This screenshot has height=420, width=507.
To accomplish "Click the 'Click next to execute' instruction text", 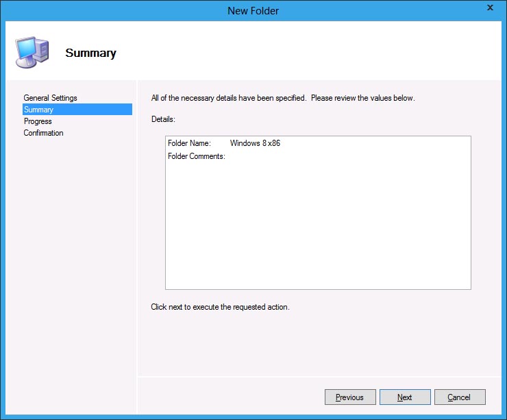I will (220, 307).
